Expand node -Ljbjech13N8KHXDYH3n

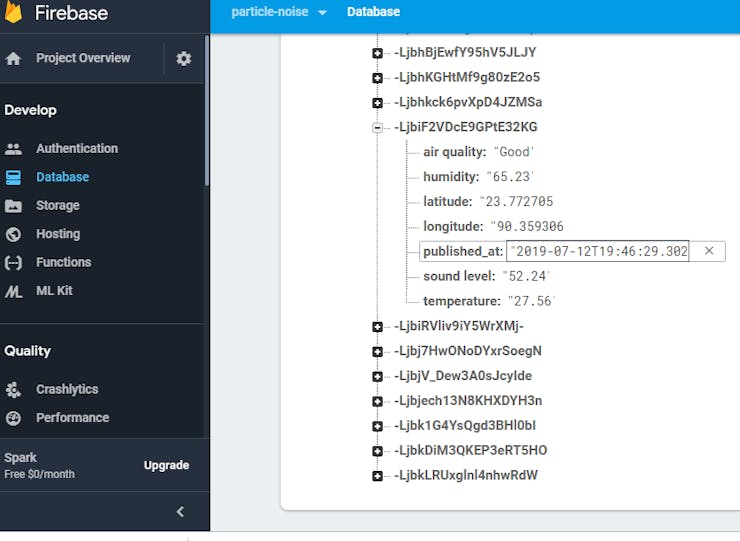click(x=377, y=401)
